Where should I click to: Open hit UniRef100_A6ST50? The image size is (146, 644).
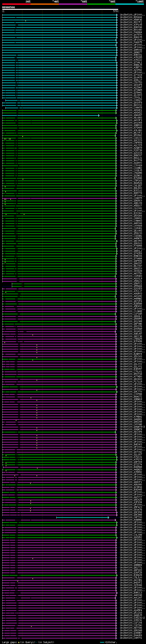[131, 273]
